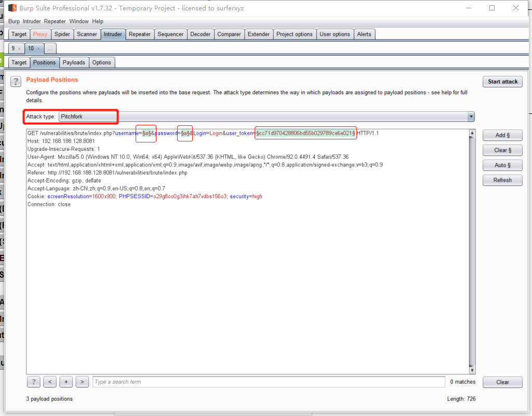The height and width of the screenshot is (416, 532).
Task: Close Intruder attack tab 9
Action: point(19,49)
